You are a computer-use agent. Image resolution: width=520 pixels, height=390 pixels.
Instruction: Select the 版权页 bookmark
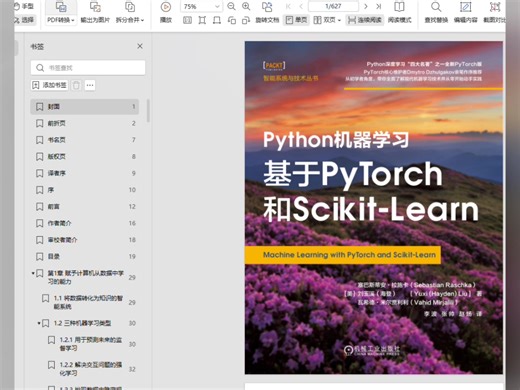click(85, 156)
